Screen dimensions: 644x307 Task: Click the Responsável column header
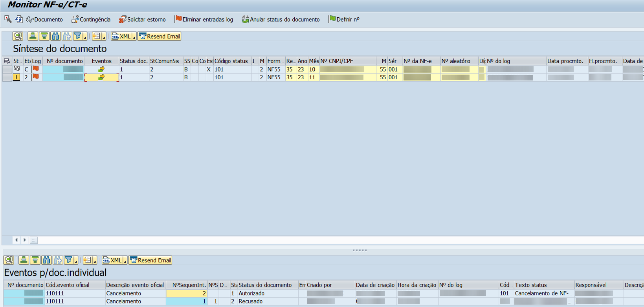[599, 285]
